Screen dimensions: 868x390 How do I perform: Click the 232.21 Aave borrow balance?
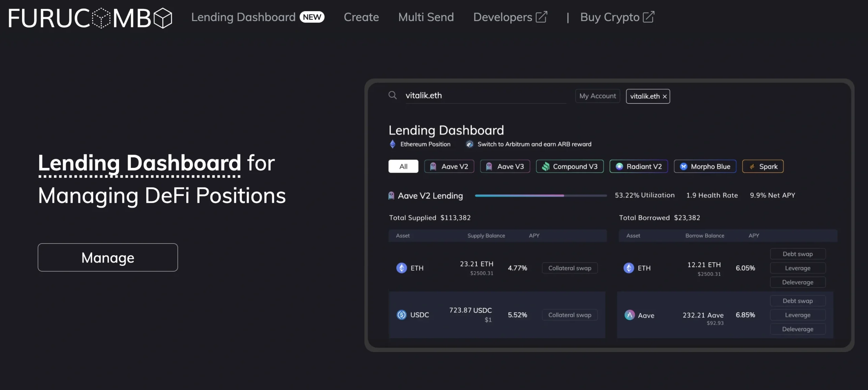click(x=703, y=315)
